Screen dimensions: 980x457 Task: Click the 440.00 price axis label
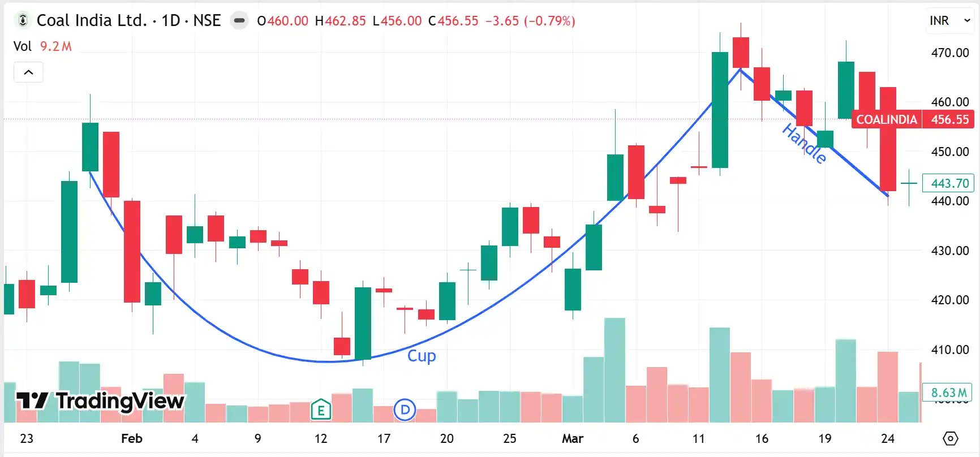point(950,201)
